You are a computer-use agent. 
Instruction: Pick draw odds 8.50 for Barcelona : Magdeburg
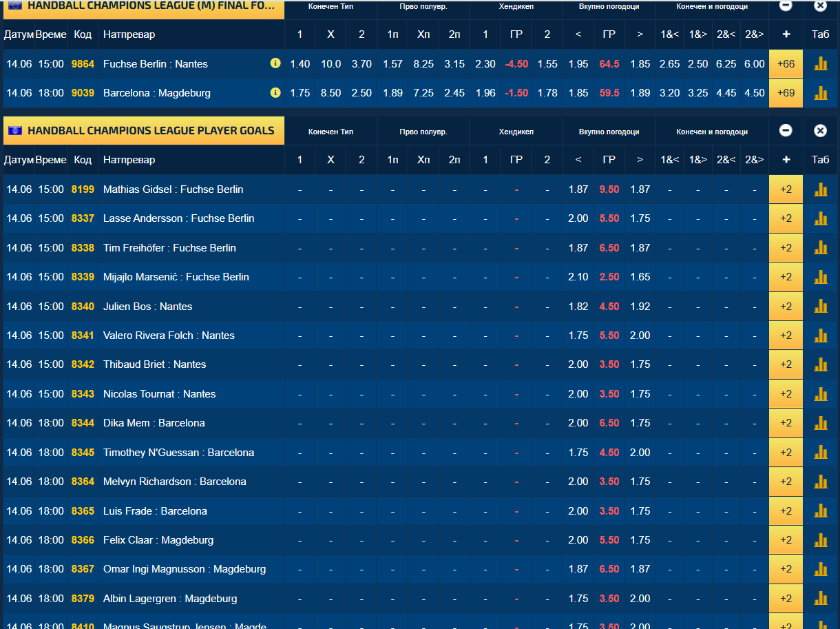point(330,92)
